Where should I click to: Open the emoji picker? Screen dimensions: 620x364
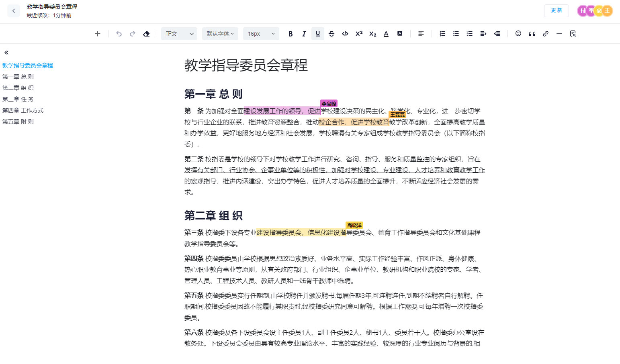(x=518, y=34)
